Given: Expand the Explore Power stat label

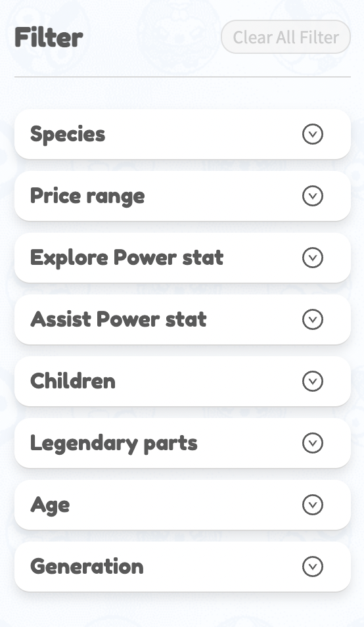Looking at the screenshot, I should [x=127, y=258].
